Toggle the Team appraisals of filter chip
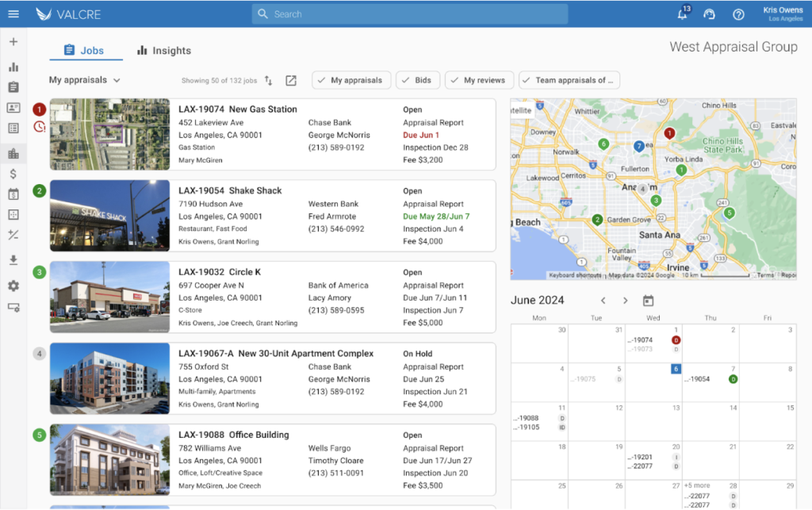The height and width of the screenshot is (510, 812). pyautogui.click(x=569, y=80)
